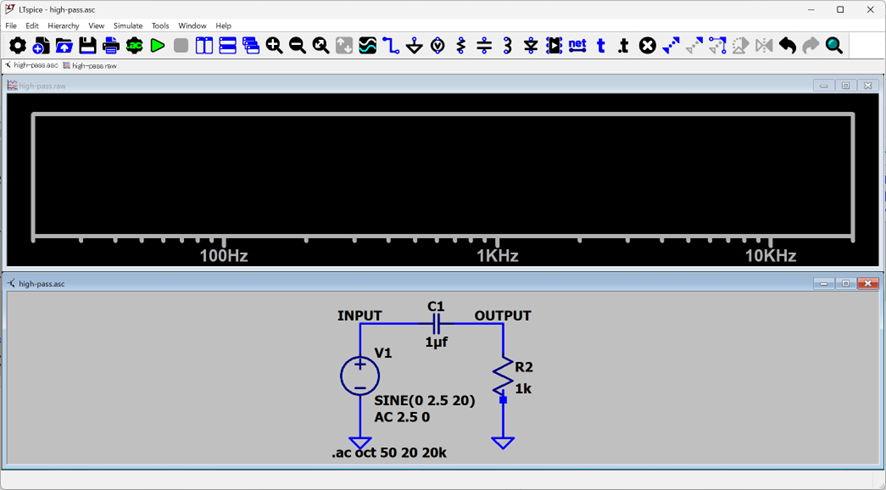Click the SPICE directive .t icon

tap(623, 46)
